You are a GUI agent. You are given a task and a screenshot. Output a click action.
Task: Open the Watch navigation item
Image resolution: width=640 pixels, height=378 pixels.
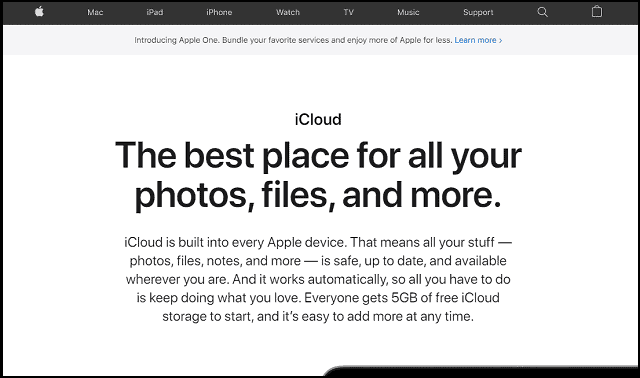pyautogui.click(x=288, y=12)
